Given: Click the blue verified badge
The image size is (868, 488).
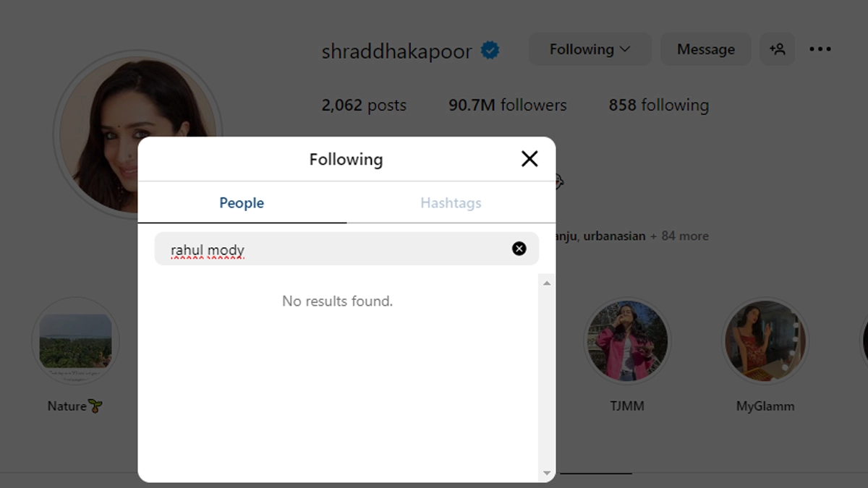Looking at the screenshot, I should (490, 51).
